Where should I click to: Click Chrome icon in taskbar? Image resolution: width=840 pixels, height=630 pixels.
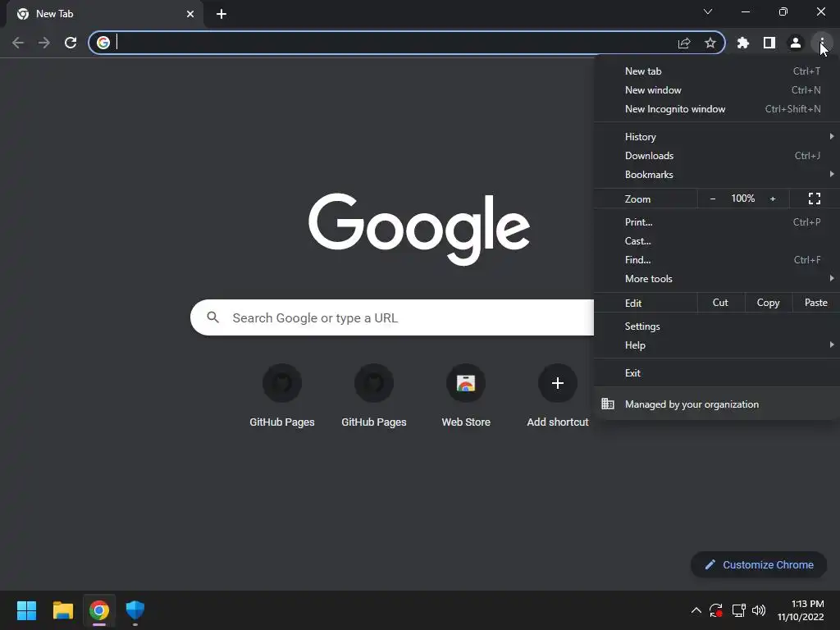tap(99, 610)
